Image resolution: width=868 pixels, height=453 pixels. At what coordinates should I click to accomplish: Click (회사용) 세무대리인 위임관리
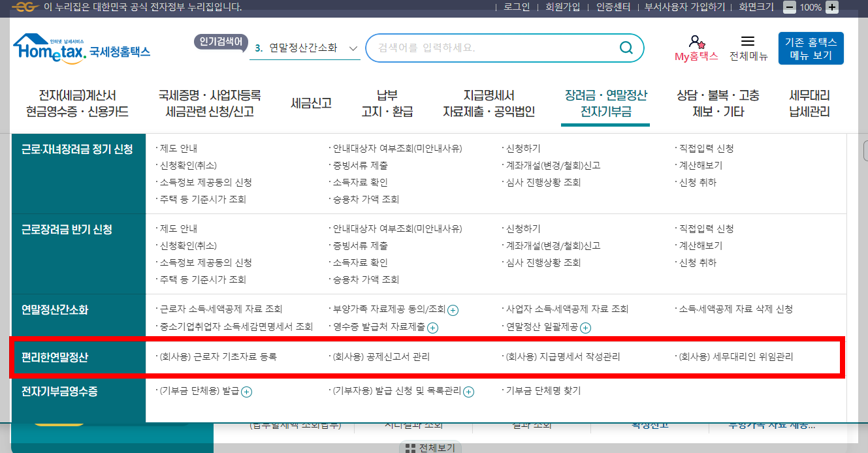(x=736, y=357)
